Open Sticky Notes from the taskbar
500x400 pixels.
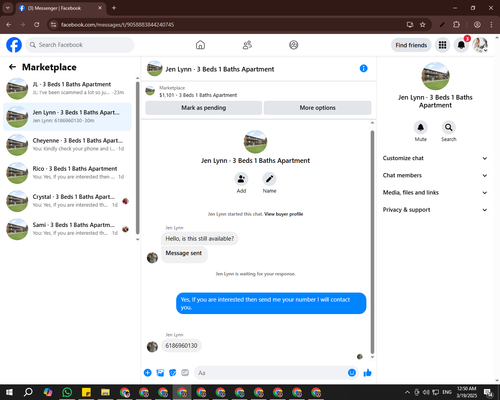click(x=86, y=392)
